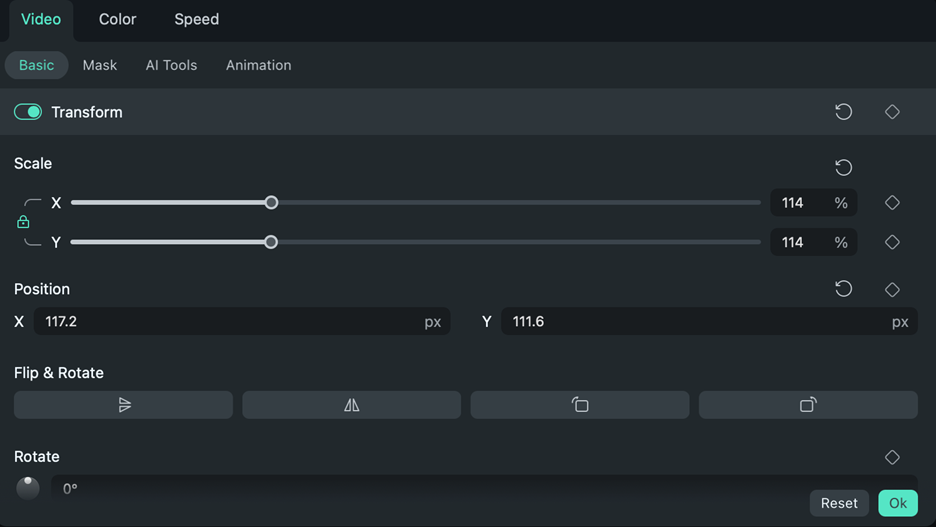Click the Reset button
This screenshot has width=936, height=527.
coord(839,503)
